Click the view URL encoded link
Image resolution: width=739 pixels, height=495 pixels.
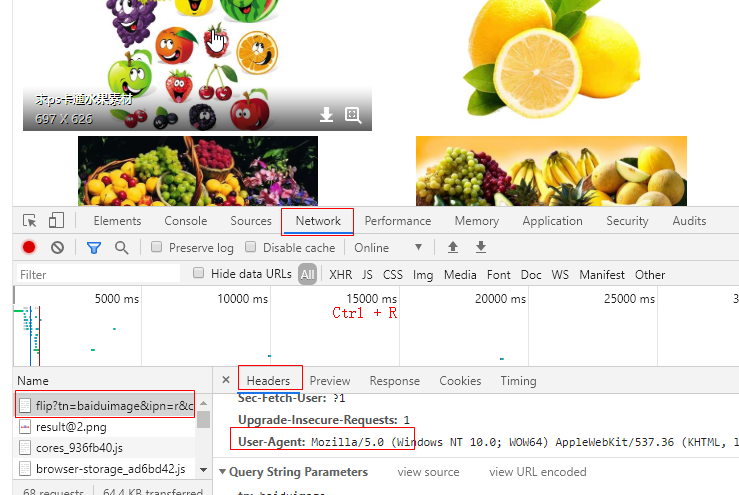point(538,472)
